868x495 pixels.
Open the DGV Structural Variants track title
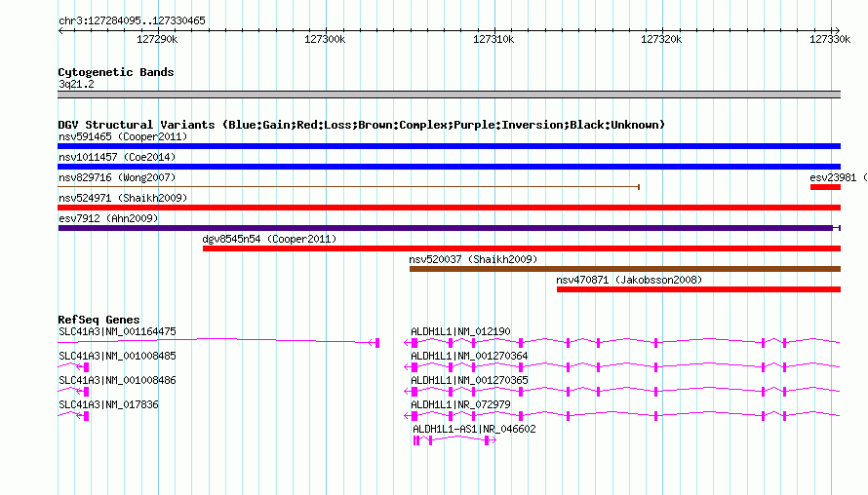pos(362,125)
